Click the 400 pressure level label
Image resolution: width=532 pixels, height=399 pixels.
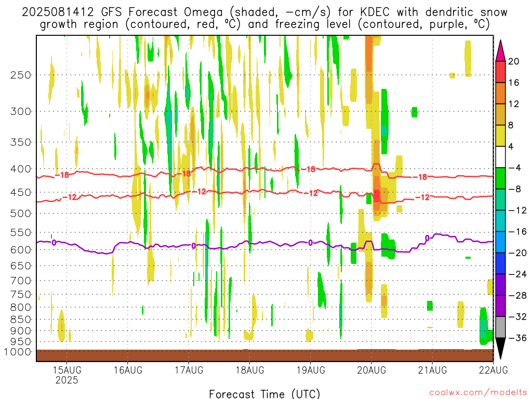tap(21, 169)
